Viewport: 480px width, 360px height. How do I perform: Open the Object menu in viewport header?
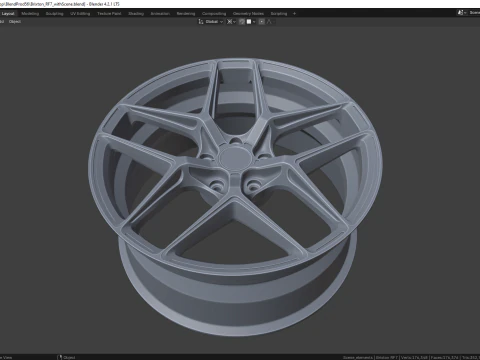point(15,22)
